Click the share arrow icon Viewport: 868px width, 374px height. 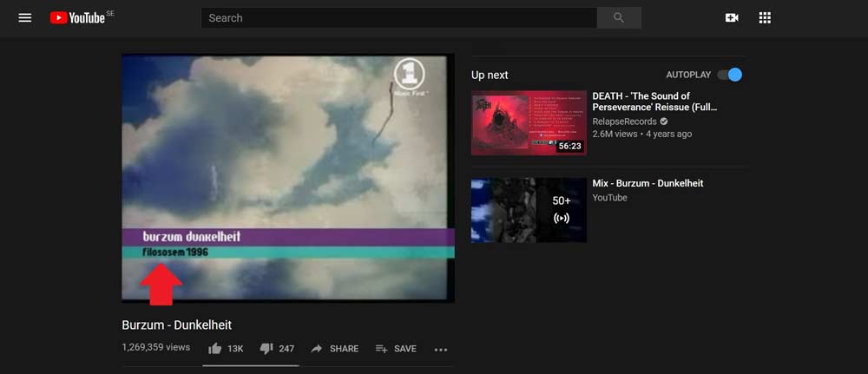tap(317, 349)
